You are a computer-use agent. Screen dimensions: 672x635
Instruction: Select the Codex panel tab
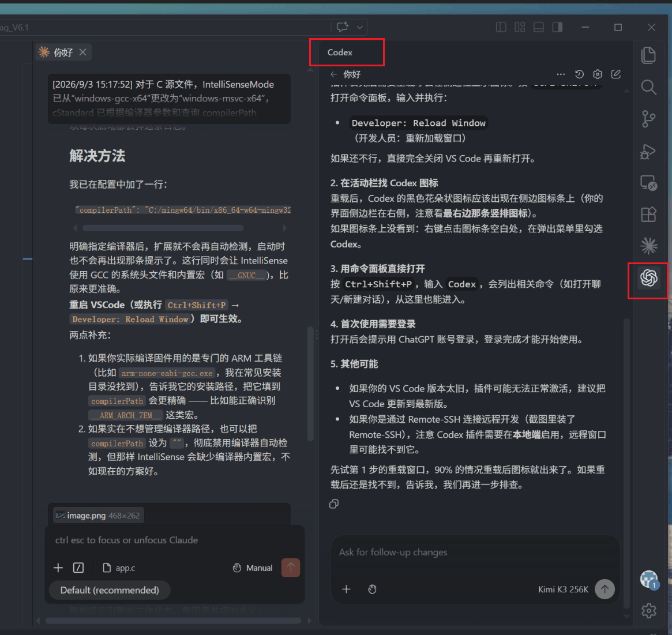coord(340,52)
